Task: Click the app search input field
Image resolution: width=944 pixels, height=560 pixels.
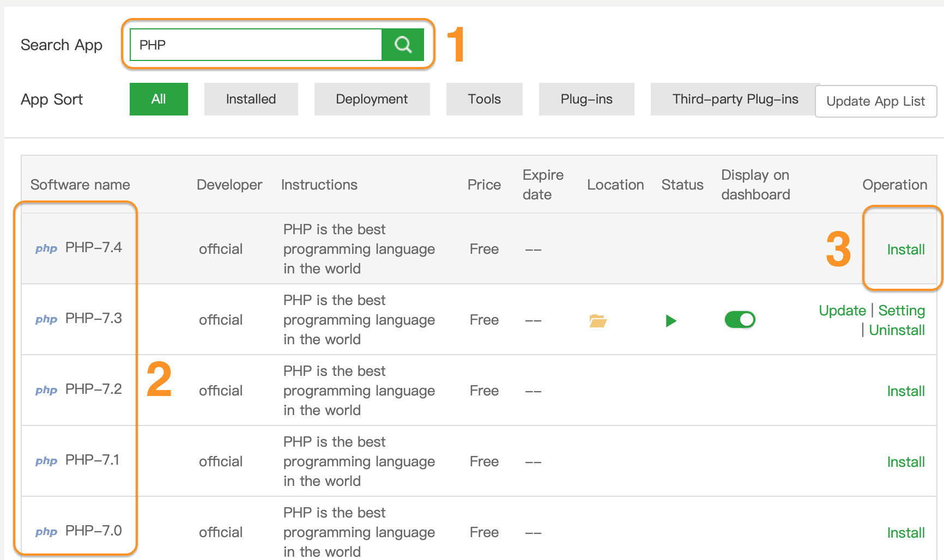Action: click(x=256, y=44)
